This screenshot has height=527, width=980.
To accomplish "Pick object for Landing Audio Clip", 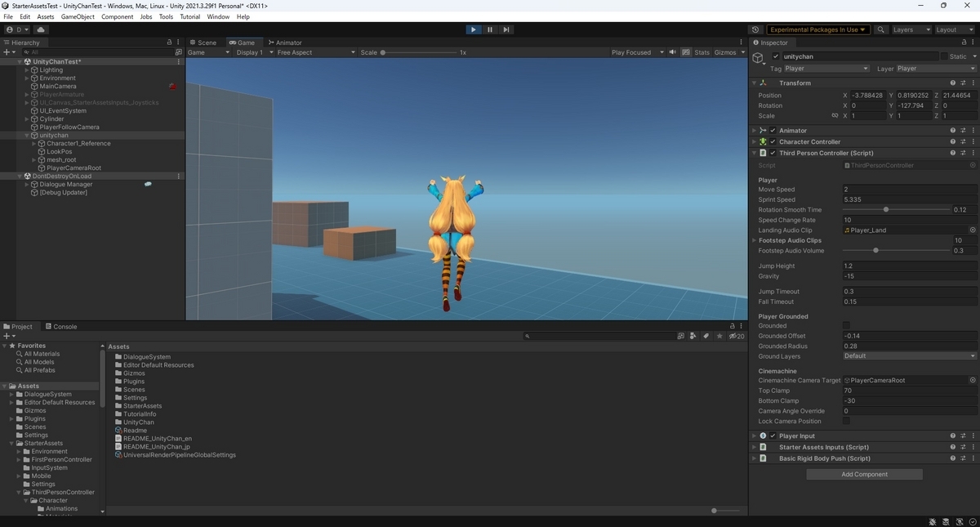I will coord(973,230).
